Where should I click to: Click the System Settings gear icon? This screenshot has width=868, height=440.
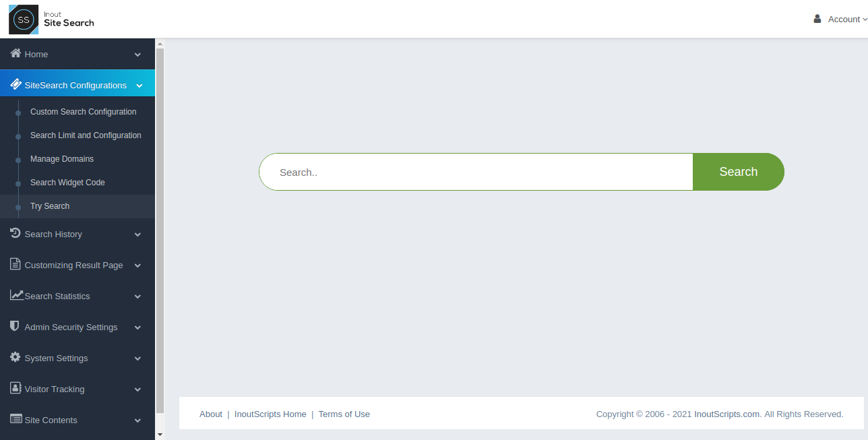click(x=15, y=357)
